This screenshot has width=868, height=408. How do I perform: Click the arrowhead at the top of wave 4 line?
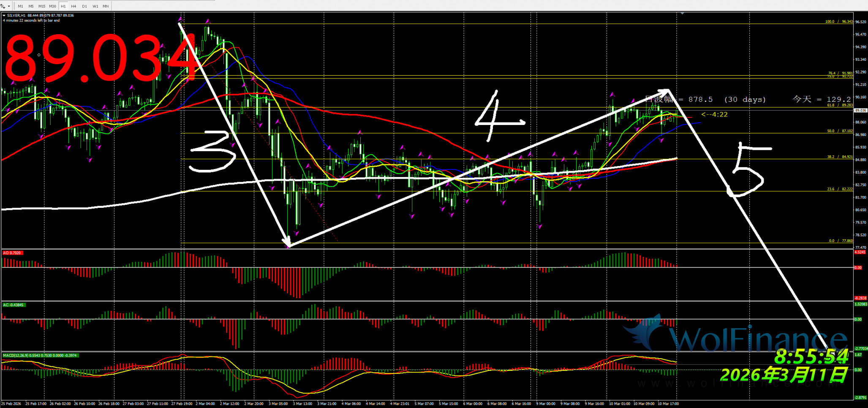666,91
